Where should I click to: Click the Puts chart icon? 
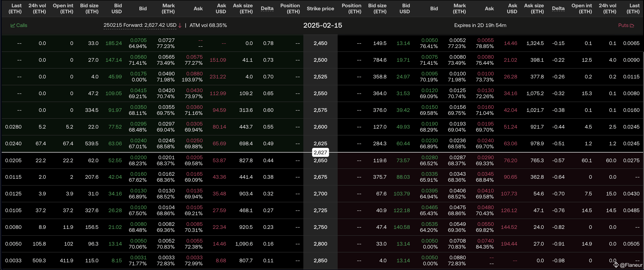(632, 25)
